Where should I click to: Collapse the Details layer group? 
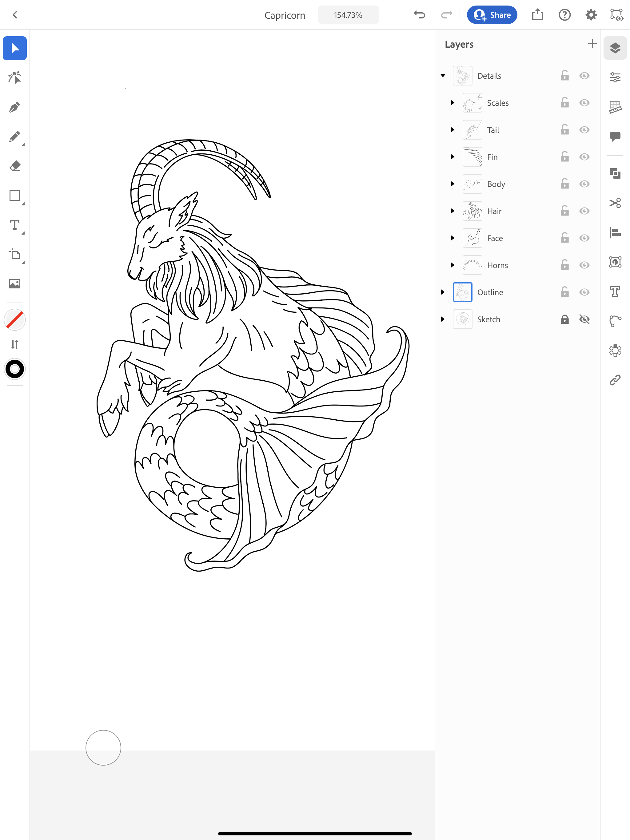[443, 76]
